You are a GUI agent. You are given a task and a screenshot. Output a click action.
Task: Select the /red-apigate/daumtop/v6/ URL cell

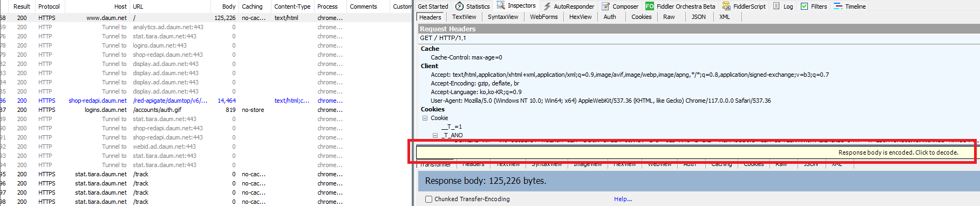point(170,101)
